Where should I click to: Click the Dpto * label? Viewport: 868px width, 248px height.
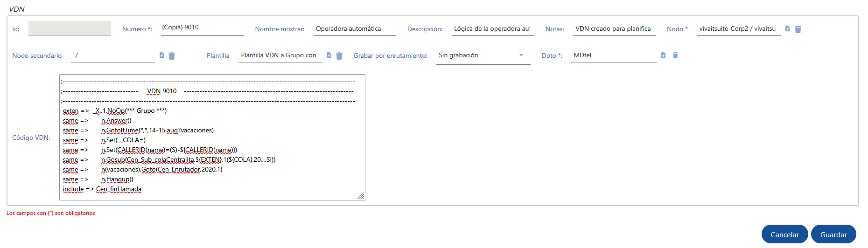(x=552, y=55)
